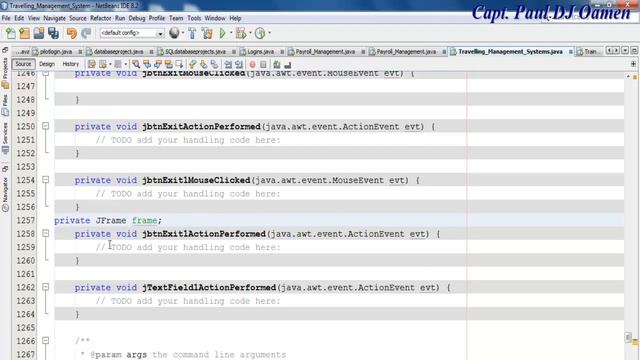Click the Profile Project toolbar icon

pyautogui.click(x=260, y=33)
